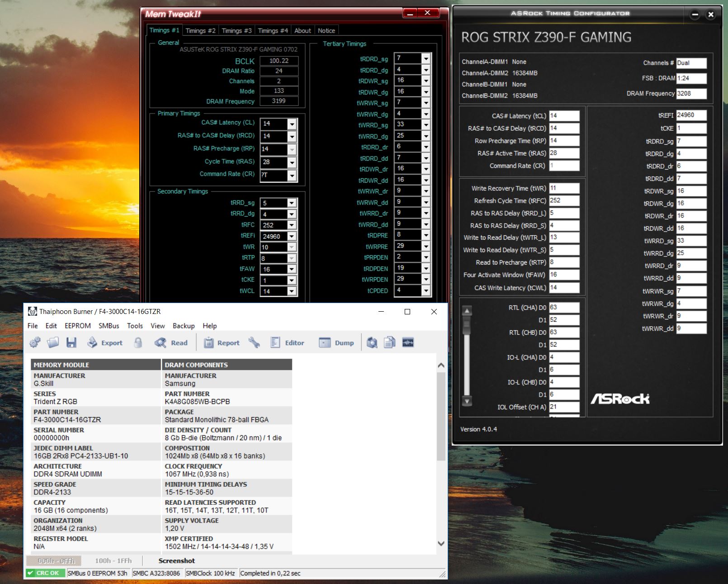The image size is (728, 584).
Task: Open the Notice tab in MemTweakIt
Action: 326,31
